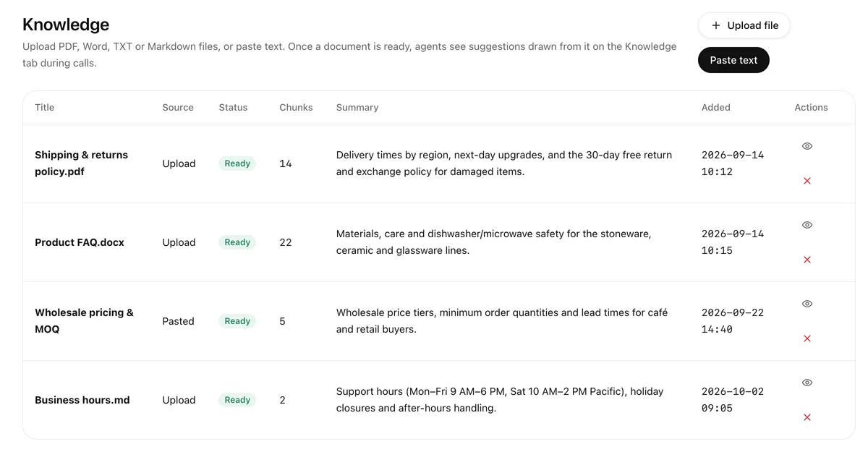Select the Business hours.md row title
This screenshot has height=452, width=868.
click(82, 400)
